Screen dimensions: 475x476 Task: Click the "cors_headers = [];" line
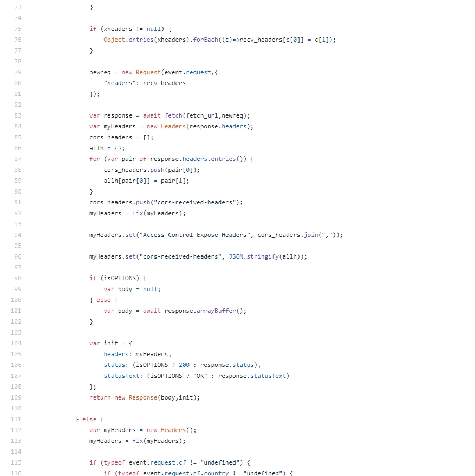(121, 138)
